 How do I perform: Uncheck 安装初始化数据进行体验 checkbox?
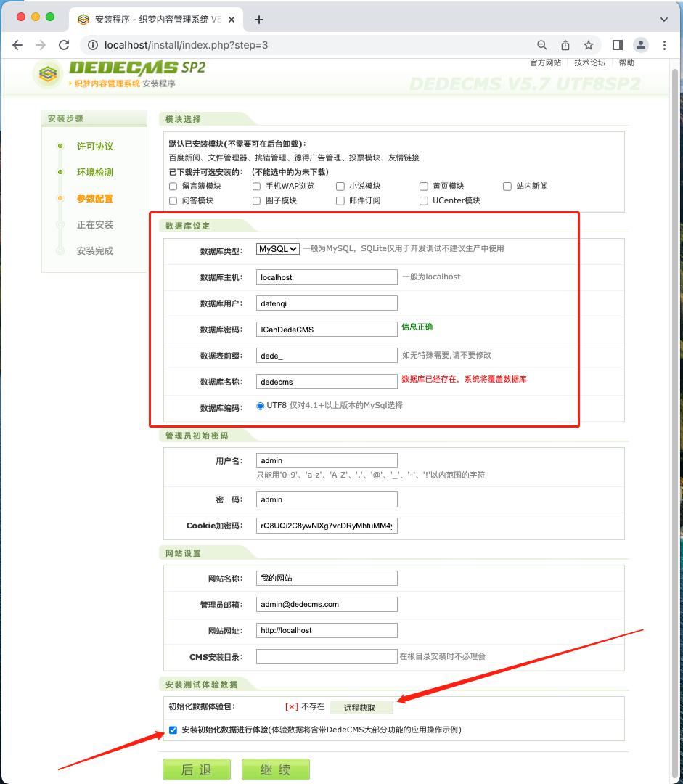(x=173, y=730)
